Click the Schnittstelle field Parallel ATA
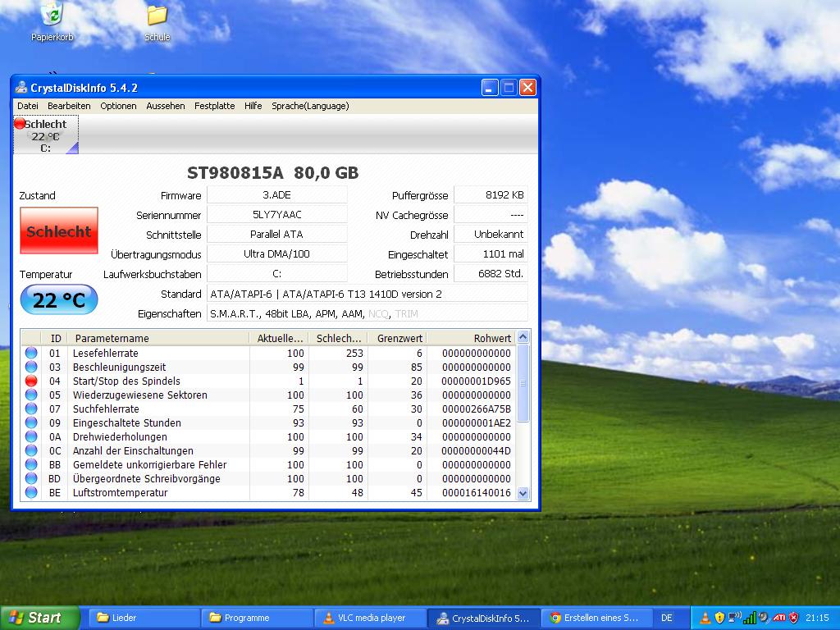This screenshot has width=840, height=630. 277,234
